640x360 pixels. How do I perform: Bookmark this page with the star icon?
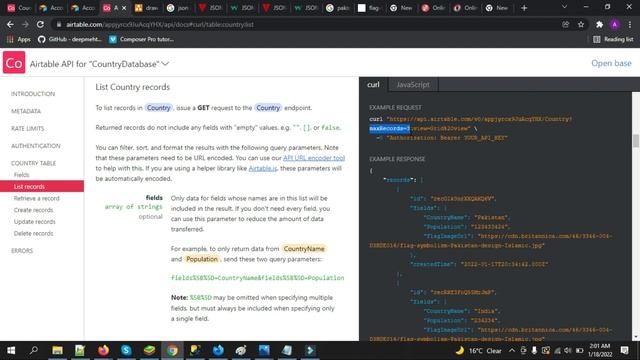581,24
